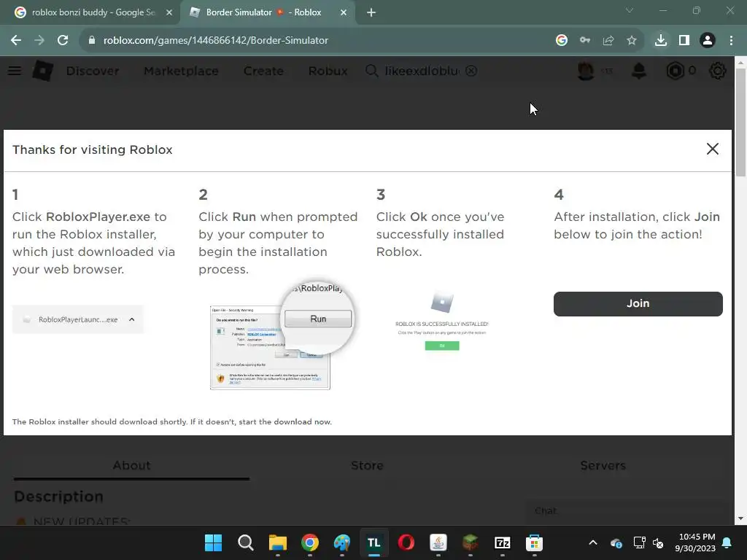The width and height of the screenshot is (747, 560).
Task: Click the Roblox search input field
Action: (422, 71)
